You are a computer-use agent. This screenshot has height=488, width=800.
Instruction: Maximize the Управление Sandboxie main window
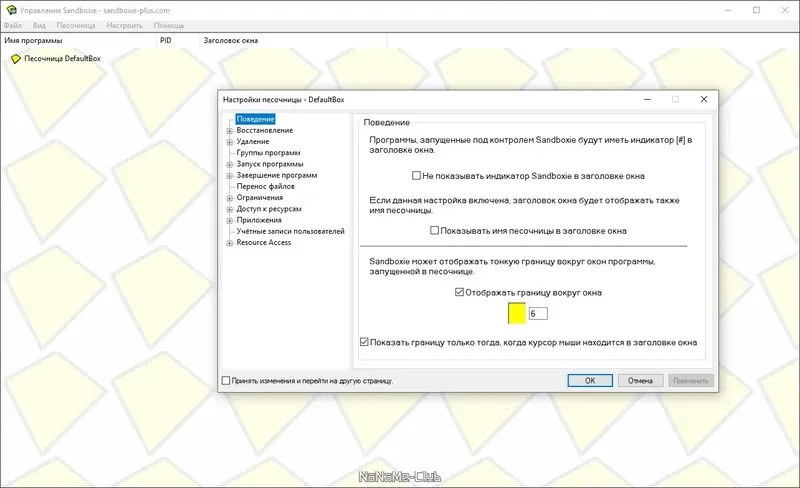point(756,10)
